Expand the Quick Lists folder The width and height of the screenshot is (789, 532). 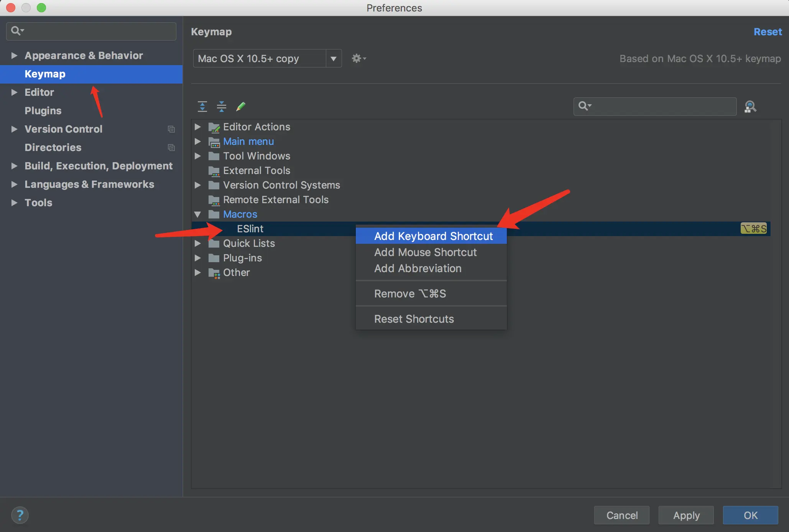coord(198,243)
